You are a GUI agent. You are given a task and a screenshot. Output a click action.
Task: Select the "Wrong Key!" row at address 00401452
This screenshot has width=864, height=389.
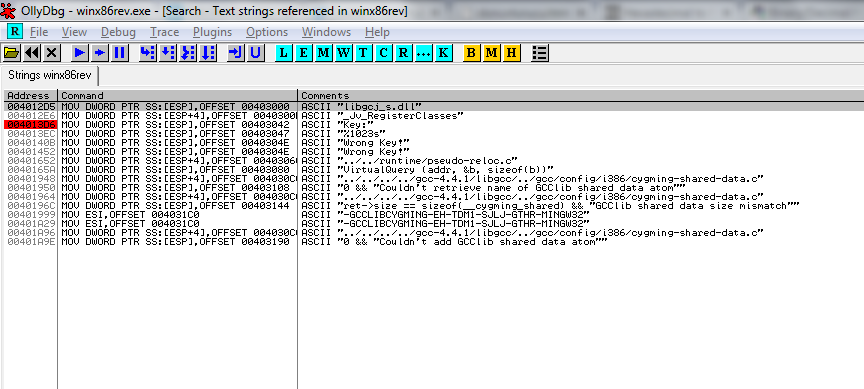[434, 152]
